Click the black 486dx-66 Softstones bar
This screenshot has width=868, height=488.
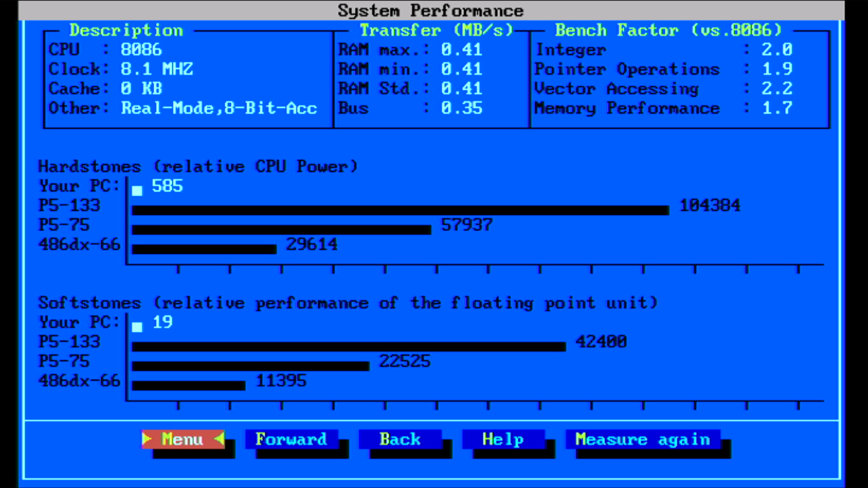(x=189, y=385)
